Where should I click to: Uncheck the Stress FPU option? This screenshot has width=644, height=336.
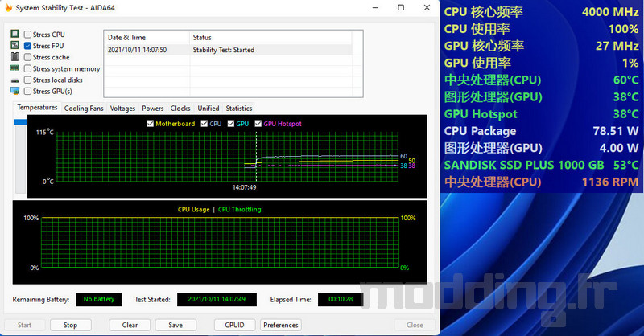pyautogui.click(x=27, y=46)
